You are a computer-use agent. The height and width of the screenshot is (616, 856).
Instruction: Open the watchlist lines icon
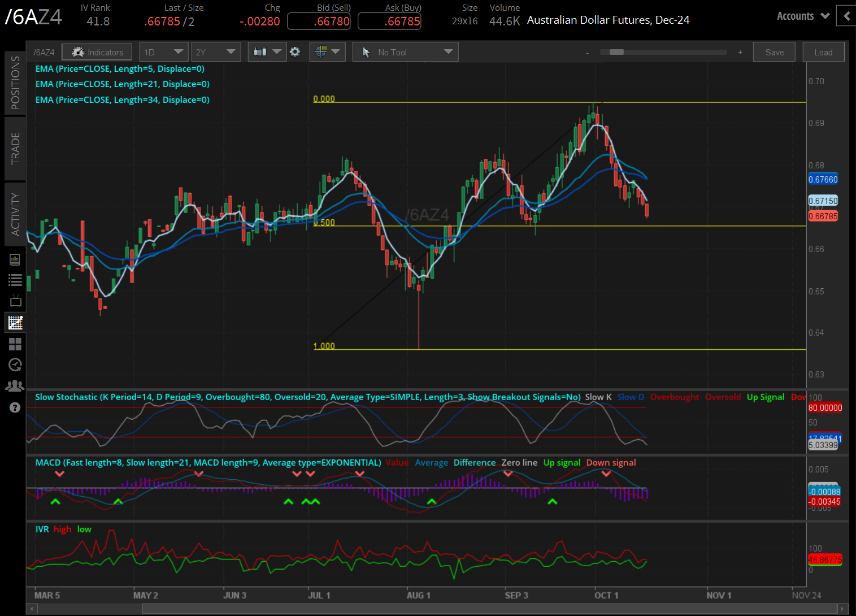pos(15,280)
